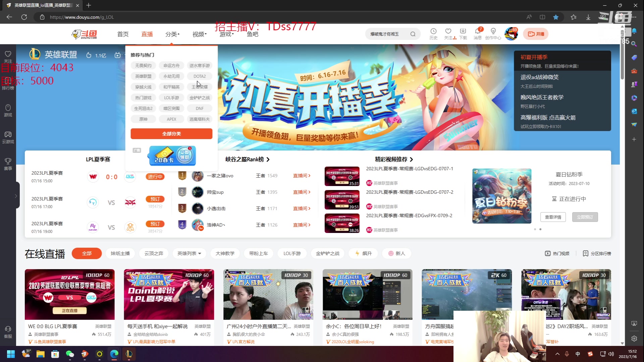
Task: Select the LOL手游 filter tab
Action: pos(292,253)
